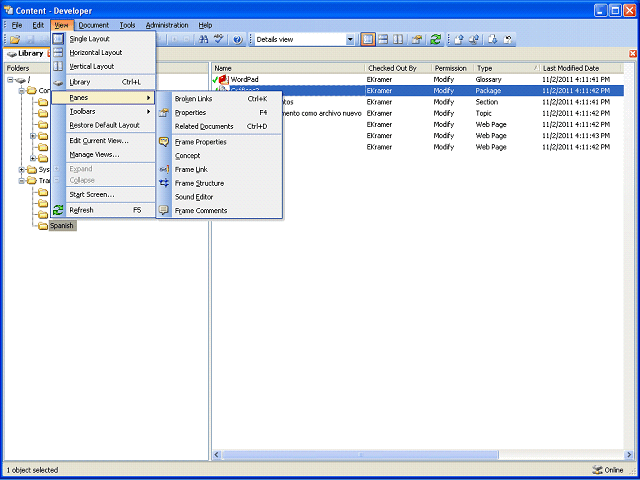640x480 pixels.
Task: Click the Find binoculars toolbar icon
Action: coord(203,40)
